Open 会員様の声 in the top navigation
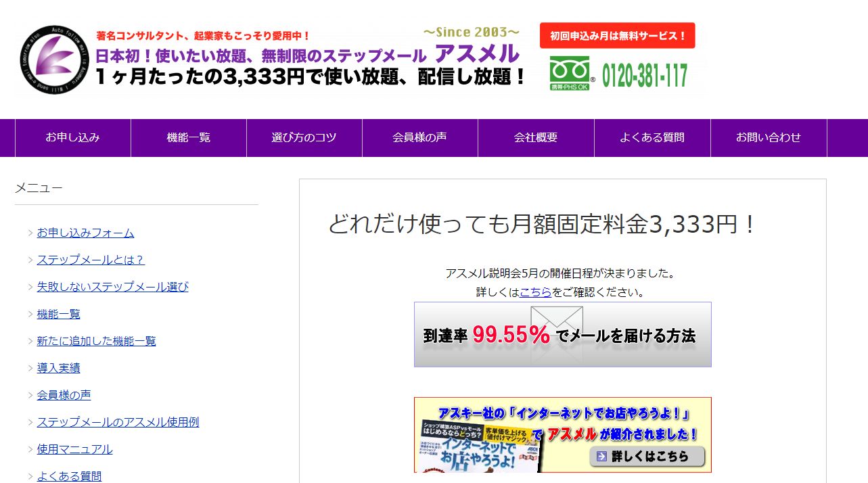This screenshot has width=868, height=483. pos(419,138)
